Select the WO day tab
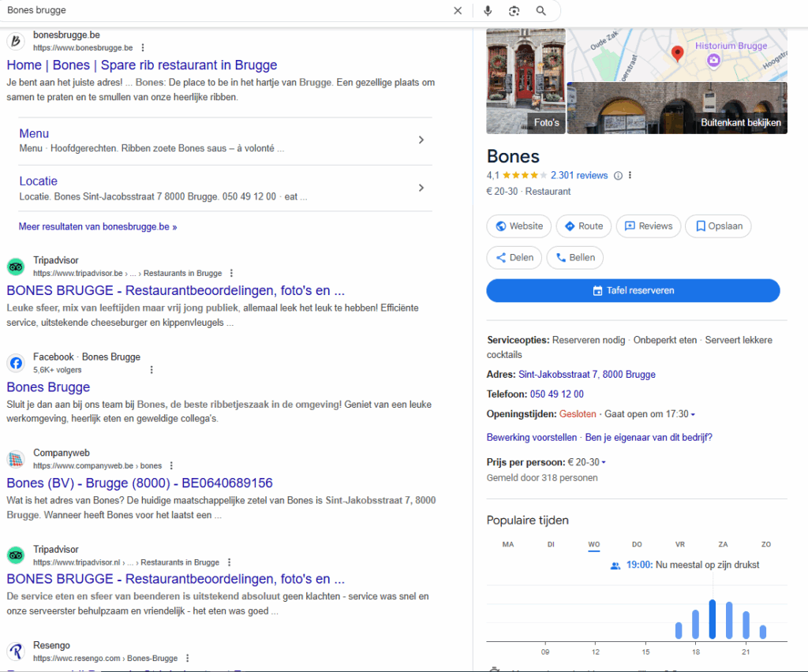Image resolution: width=808 pixels, height=672 pixels. (593, 544)
